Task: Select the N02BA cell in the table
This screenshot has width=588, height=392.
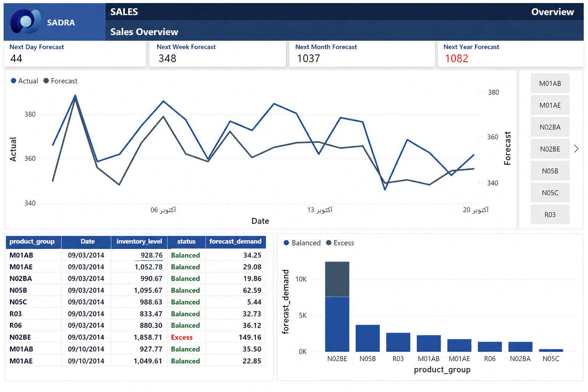Action: coord(21,279)
